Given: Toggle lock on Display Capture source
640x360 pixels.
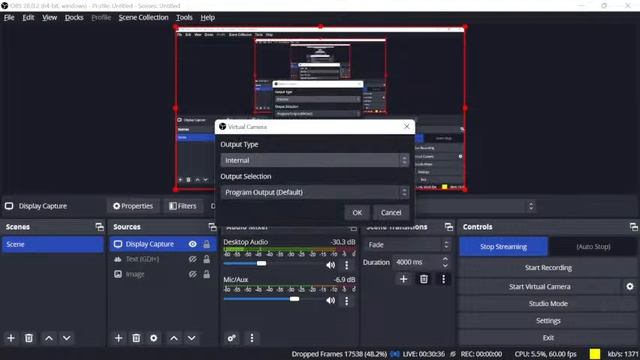Looking at the screenshot, I should coord(207,244).
